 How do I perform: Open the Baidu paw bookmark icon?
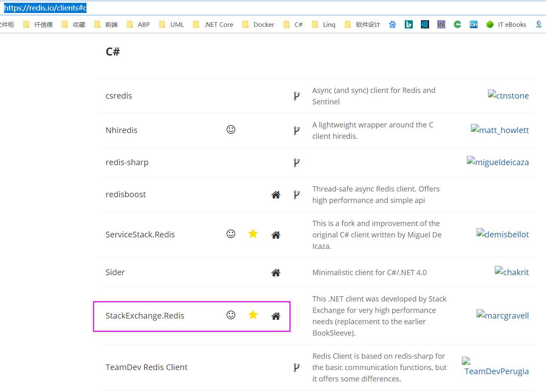coord(393,24)
